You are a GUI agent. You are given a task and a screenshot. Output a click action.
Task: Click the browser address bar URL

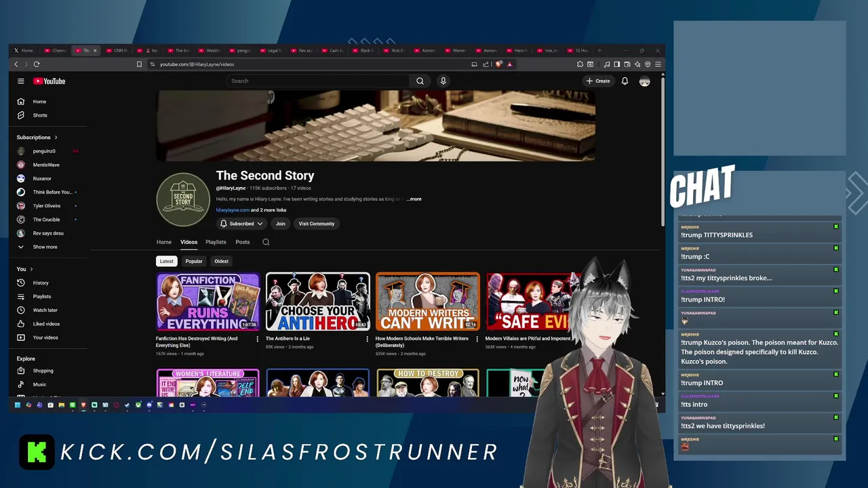[197, 64]
